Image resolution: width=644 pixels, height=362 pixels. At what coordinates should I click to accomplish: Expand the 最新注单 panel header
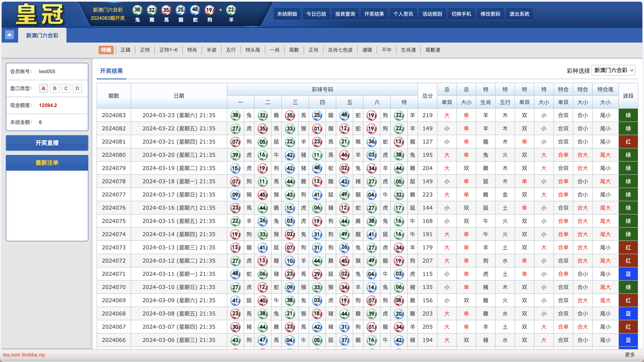[47, 163]
